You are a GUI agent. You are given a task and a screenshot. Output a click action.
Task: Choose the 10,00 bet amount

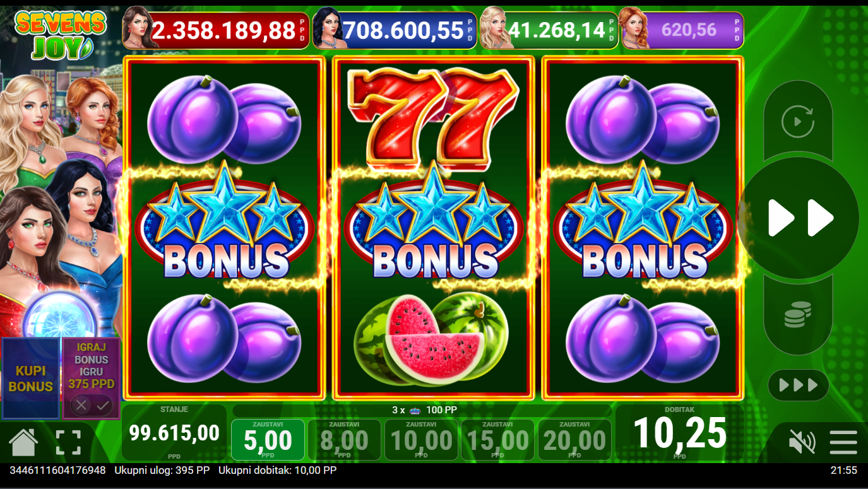421,440
